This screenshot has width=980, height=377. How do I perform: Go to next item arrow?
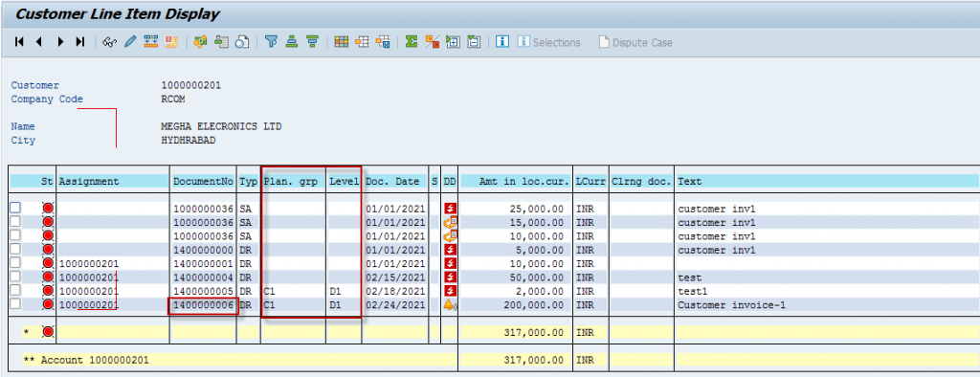coord(60,42)
